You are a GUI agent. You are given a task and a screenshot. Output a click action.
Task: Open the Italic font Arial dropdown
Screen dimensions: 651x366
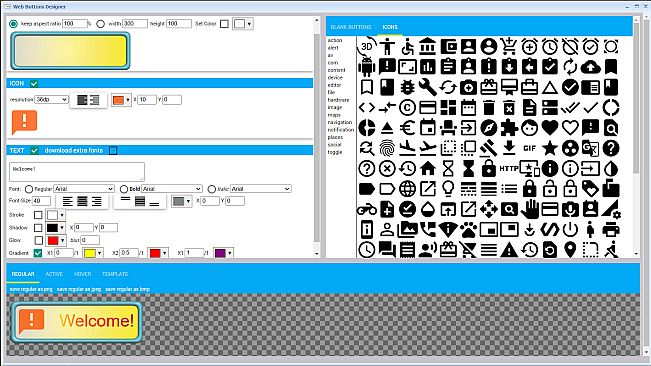[261, 189]
